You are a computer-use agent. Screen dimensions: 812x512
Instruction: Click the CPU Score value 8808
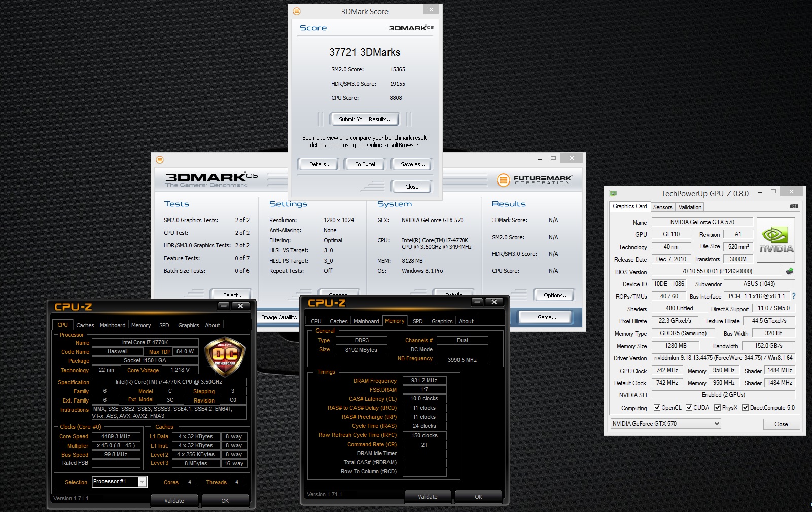[396, 98]
